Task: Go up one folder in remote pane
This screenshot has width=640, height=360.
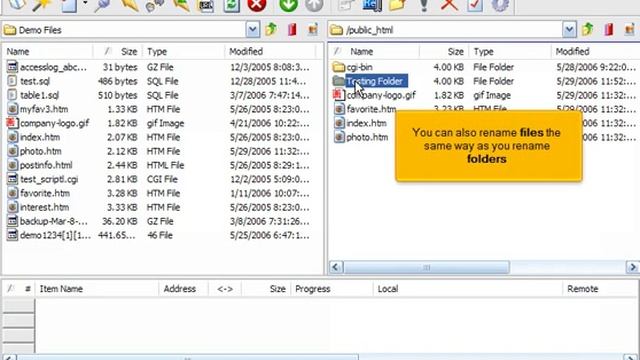Action: point(587,29)
